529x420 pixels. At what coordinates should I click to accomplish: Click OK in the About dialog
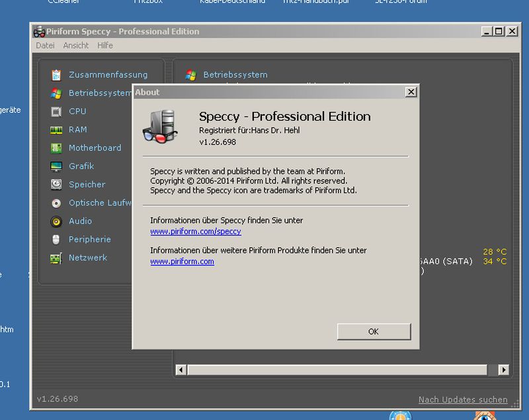374,331
